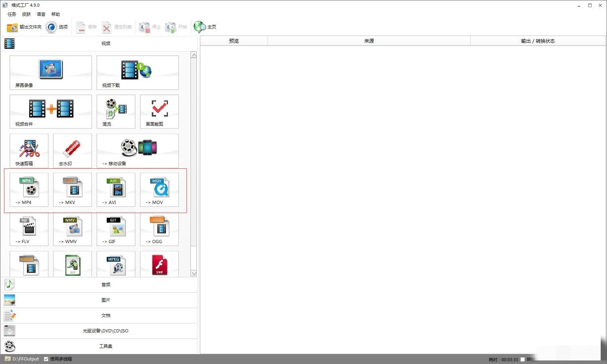Click the red SWF Flash format icon
The image size is (607, 364).
click(x=159, y=265)
